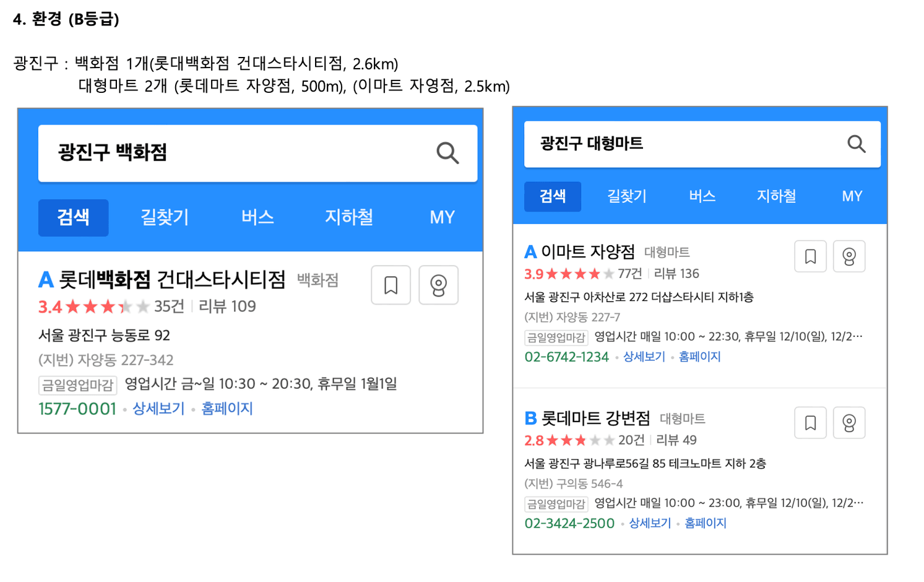Open 홈페이지 for 이마트 자양점
Viewport: 924px width, 582px height.
coord(700,357)
